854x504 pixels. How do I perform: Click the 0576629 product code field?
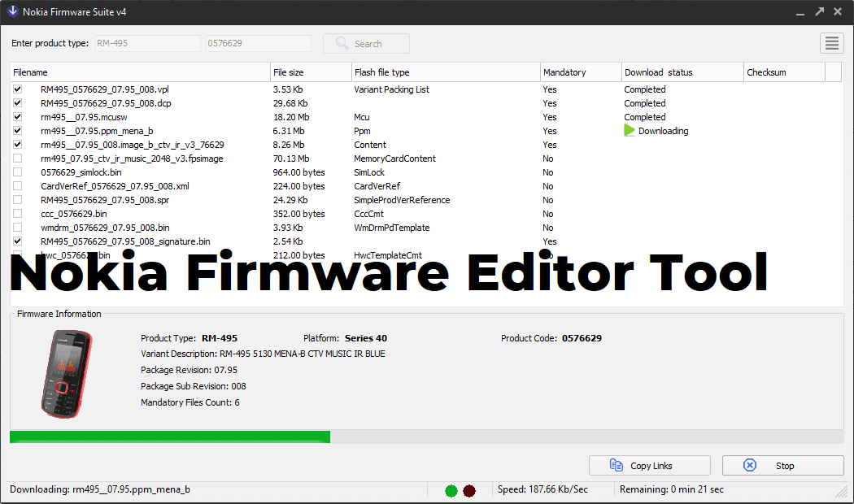258,43
